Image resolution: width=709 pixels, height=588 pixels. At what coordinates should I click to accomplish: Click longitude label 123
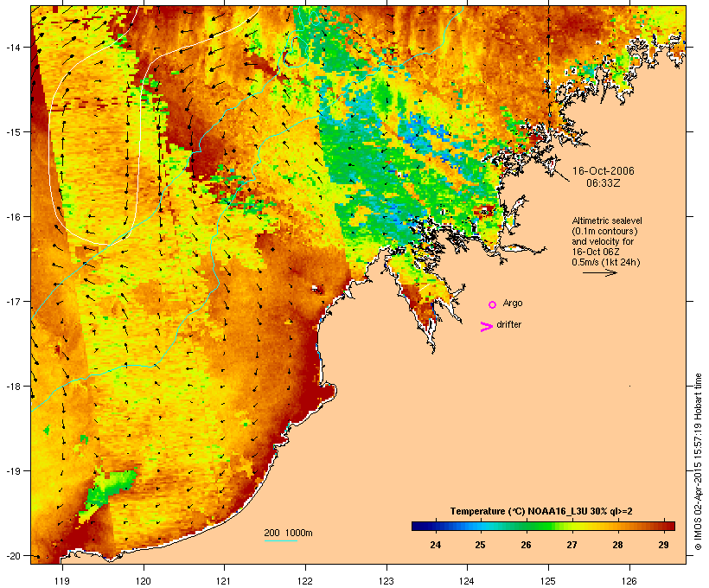[386, 581]
